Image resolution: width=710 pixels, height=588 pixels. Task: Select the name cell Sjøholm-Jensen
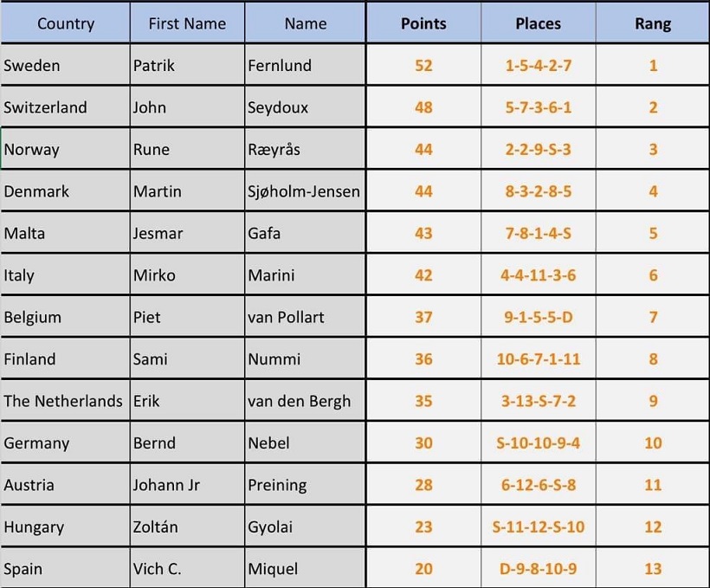(x=305, y=191)
